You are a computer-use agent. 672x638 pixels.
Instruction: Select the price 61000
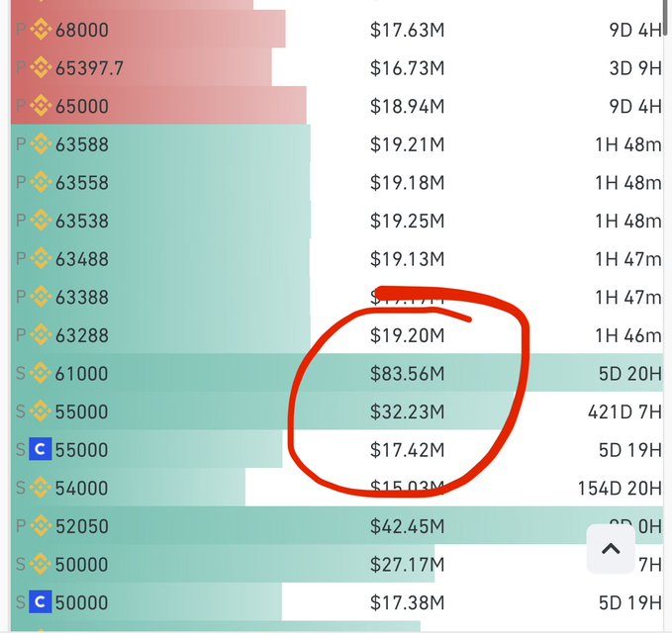pos(81,373)
